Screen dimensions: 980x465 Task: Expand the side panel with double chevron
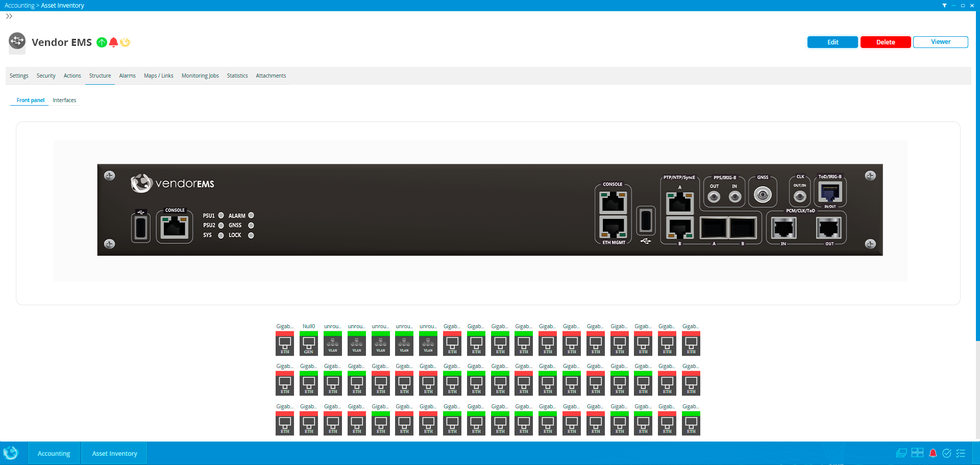(9, 16)
